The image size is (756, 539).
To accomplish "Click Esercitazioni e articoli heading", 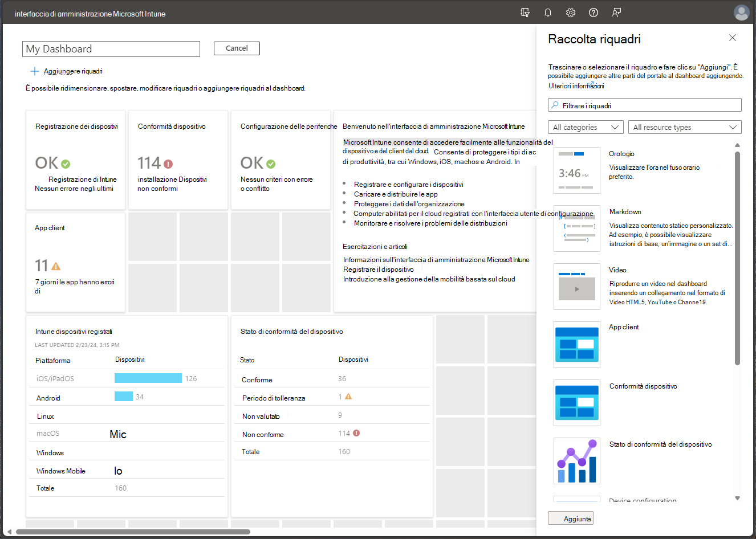I will pos(375,247).
